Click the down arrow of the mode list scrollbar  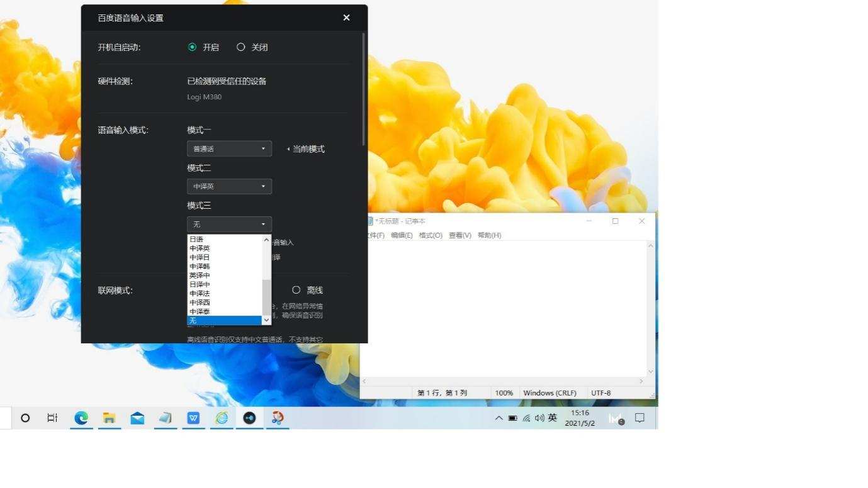tap(266, 320)
